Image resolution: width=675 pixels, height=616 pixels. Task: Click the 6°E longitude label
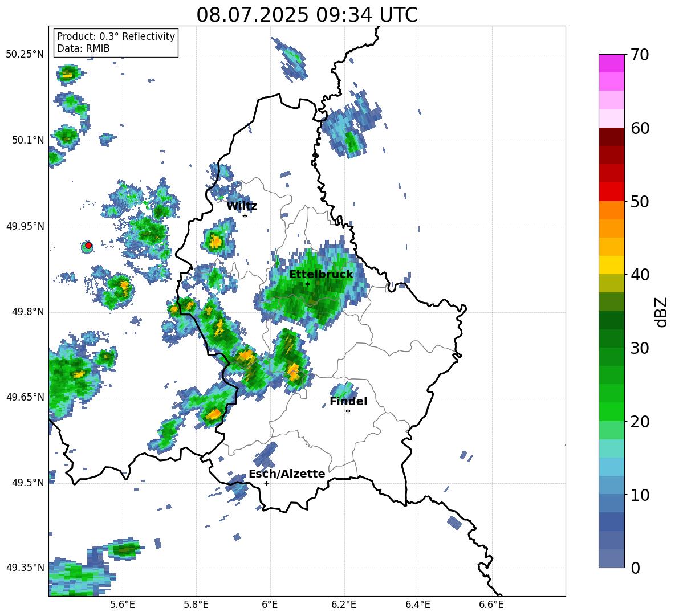point(270,605)
